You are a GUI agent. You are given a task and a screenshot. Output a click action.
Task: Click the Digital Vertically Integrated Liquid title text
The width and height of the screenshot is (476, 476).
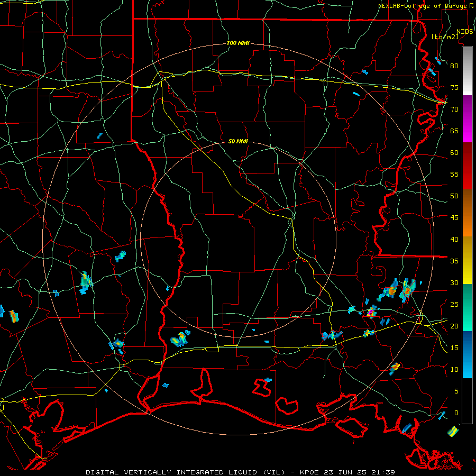pyautogui.click(x=186, y=472)
